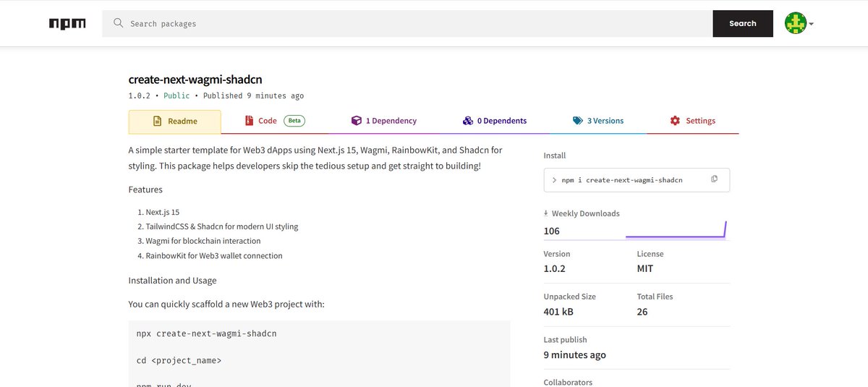
Task: Click the Public label under the title
Action: 176,95
